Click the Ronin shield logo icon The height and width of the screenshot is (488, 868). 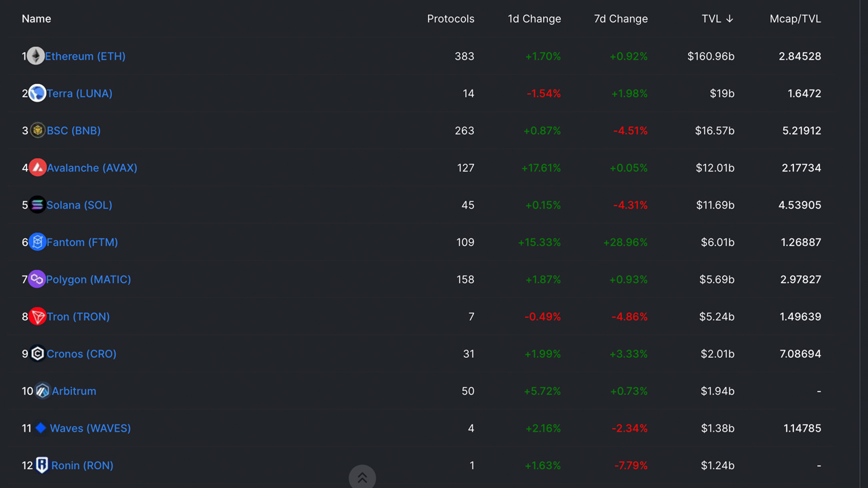(42, 465)
